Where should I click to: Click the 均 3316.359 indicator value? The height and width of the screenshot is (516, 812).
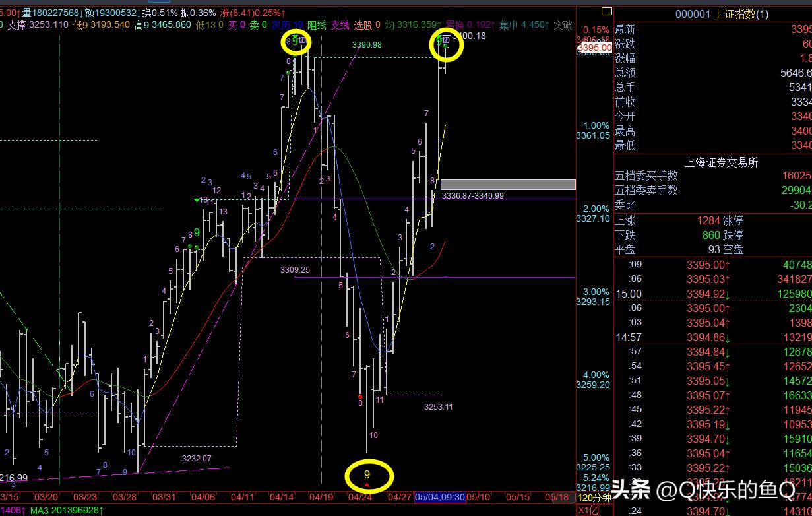pyautogui.click(x=414, y=25)
